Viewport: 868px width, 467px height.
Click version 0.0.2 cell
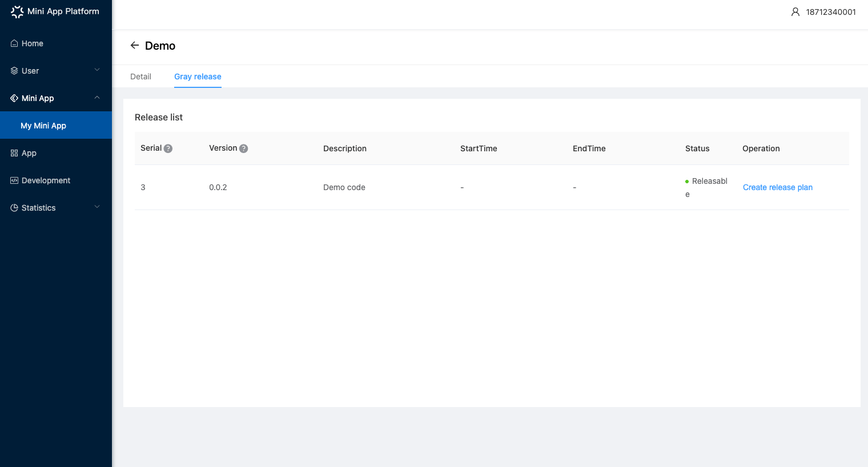(x=218, y=187)
